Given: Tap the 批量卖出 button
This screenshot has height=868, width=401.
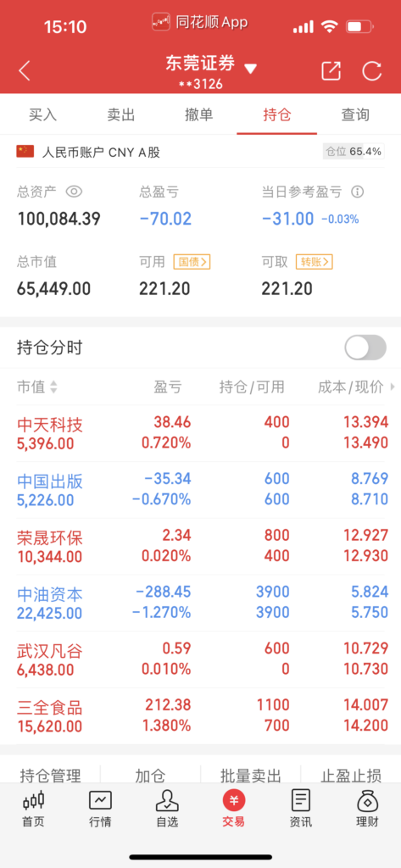Looking at the screenshot, I should coord(251,776).
